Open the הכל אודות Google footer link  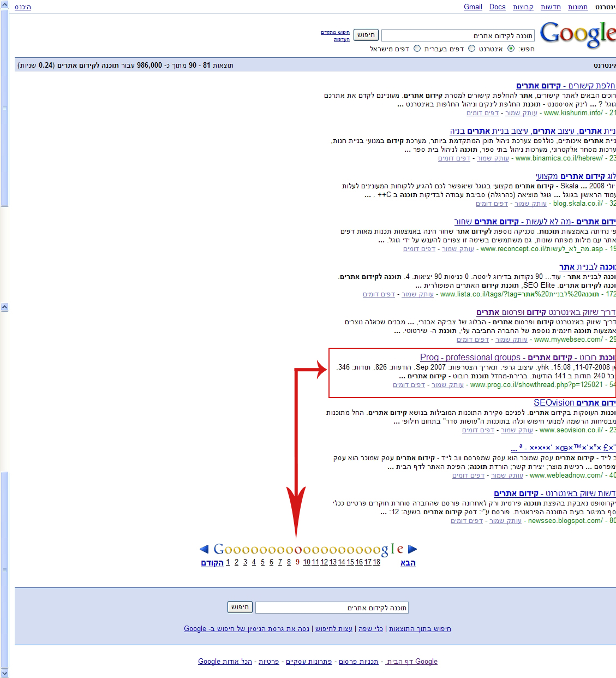point(225,662)
